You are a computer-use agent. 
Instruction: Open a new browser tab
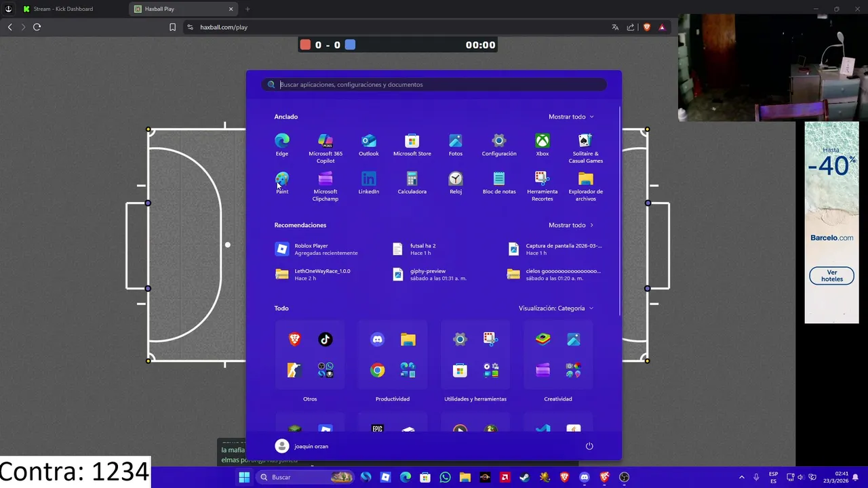[248, 9]
